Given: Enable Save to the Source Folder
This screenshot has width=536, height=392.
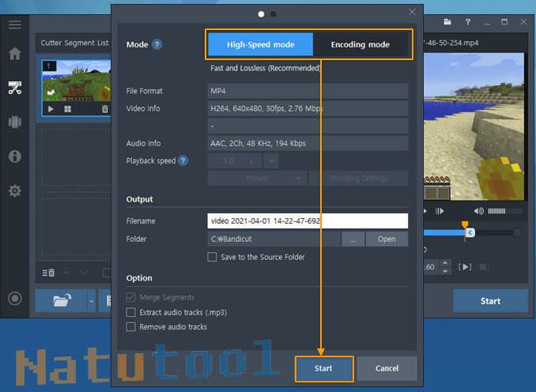Looking at the screenshot, I should point(212,257).
